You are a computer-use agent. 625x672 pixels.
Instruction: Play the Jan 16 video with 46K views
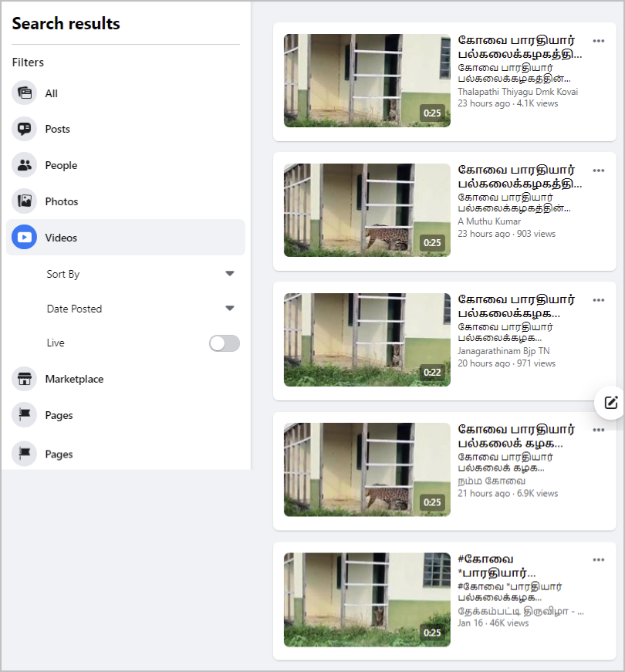[367, 599]
